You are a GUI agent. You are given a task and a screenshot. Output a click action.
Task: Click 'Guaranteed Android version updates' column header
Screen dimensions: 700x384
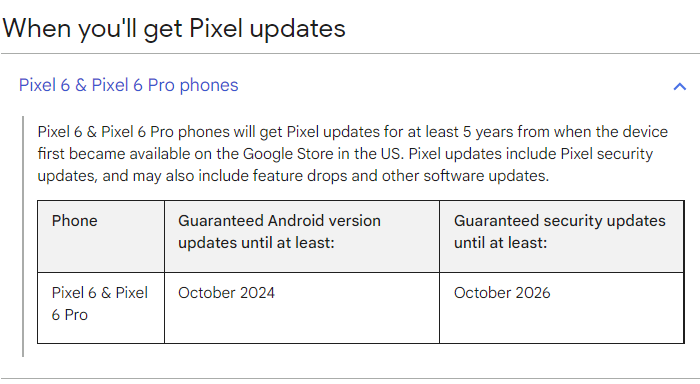[302, 236]
